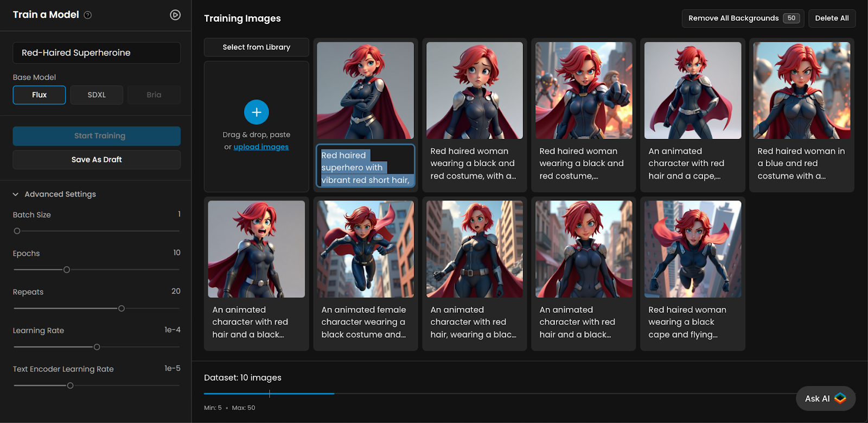Click the 'Dataset: 10 images' label
The image size is (868, 423).
242,378
